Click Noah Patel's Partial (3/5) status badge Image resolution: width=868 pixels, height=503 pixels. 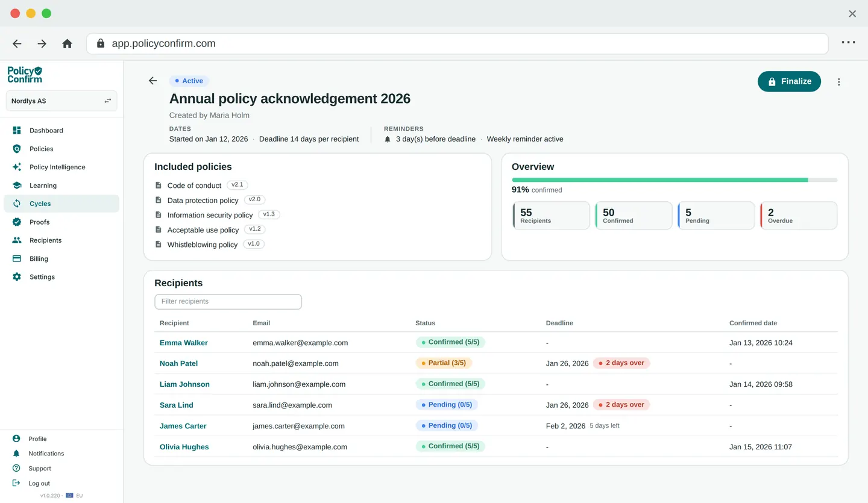tap(444, 363)
